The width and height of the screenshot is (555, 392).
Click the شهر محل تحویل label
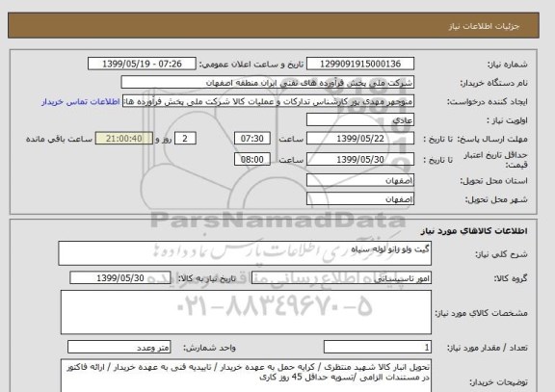click(x=496, y=200)
